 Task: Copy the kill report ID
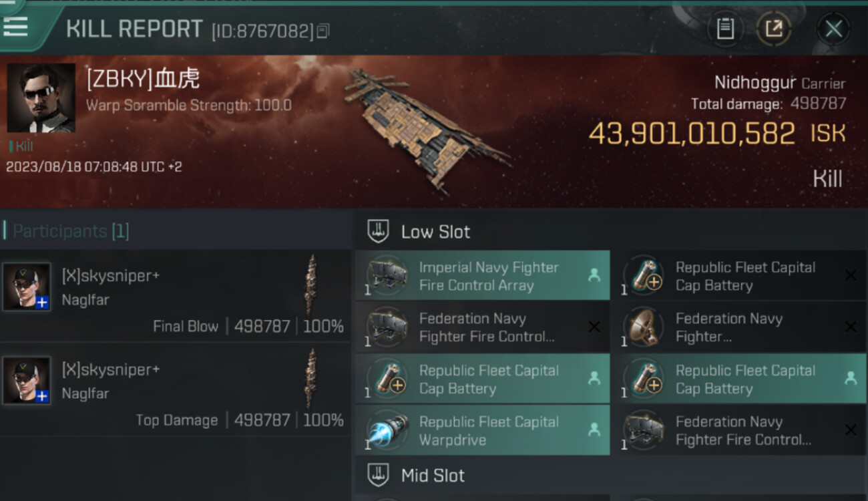click(x=324, y=31)
